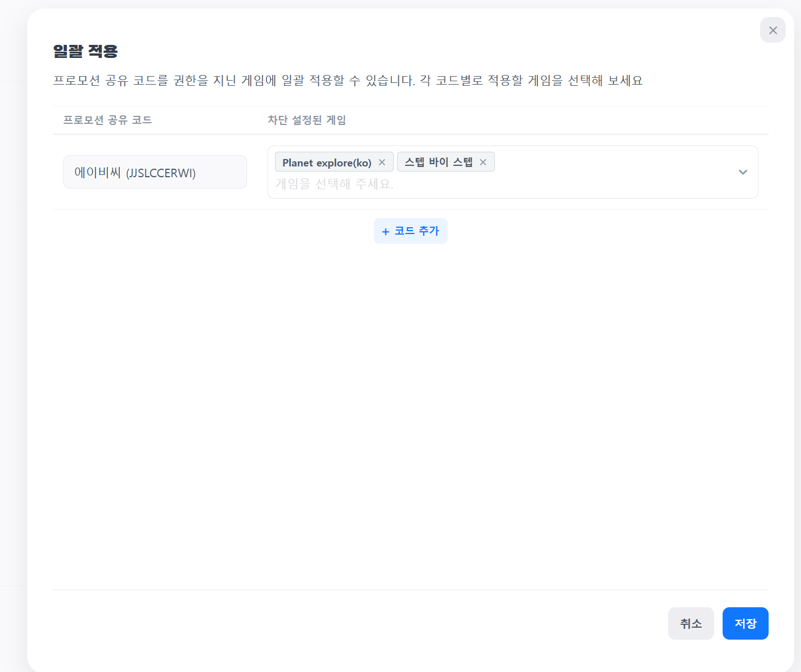Click the dimmed background left of the dialog
Viewport: 801px width, 672px height.
click(x=12, y=341)
